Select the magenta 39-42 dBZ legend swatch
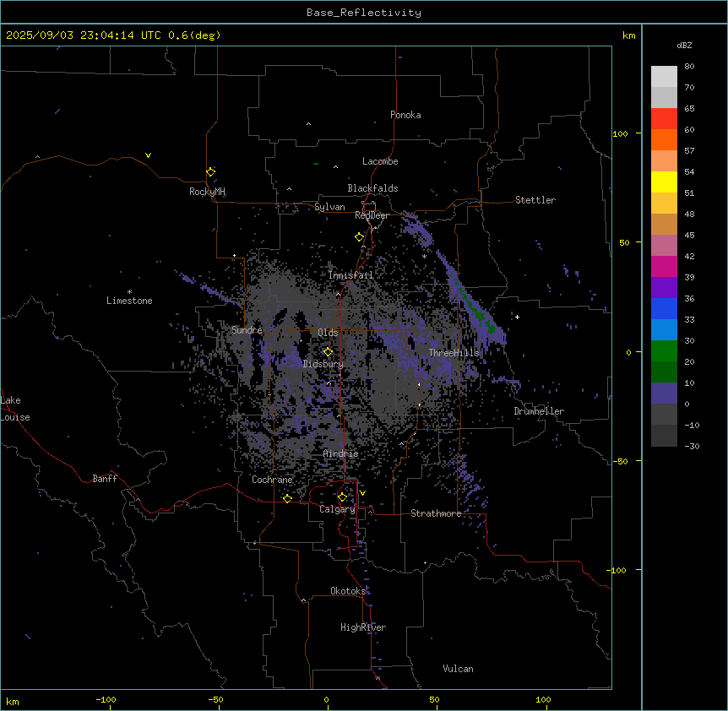The image size is (728, 711). [x=664, y=266]
